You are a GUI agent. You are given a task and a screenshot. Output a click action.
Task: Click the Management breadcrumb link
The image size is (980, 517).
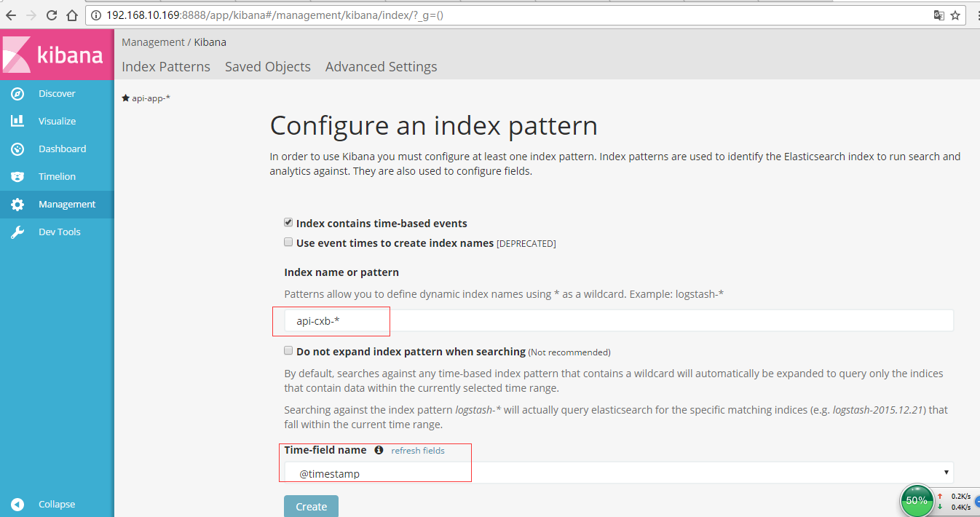tap(153, 42)
